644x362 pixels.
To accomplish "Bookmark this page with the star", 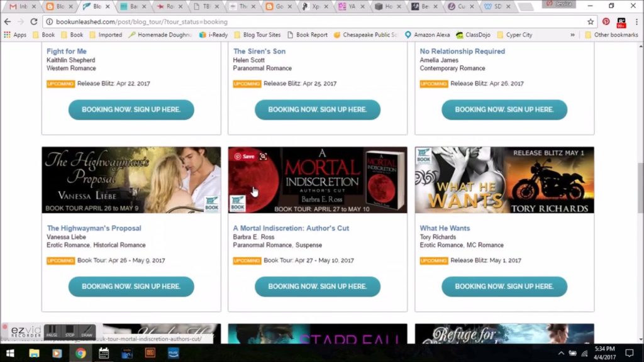I will (x=591, y=22).
